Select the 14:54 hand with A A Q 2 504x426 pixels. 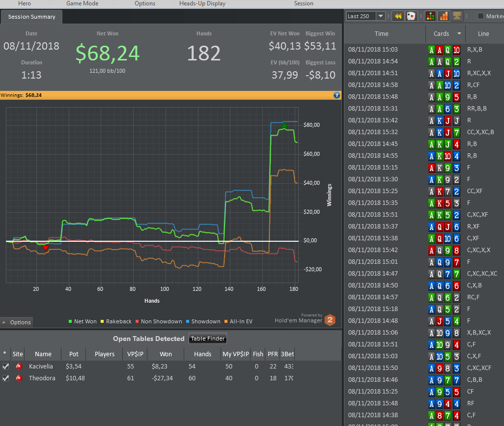(x=424, y=61)
